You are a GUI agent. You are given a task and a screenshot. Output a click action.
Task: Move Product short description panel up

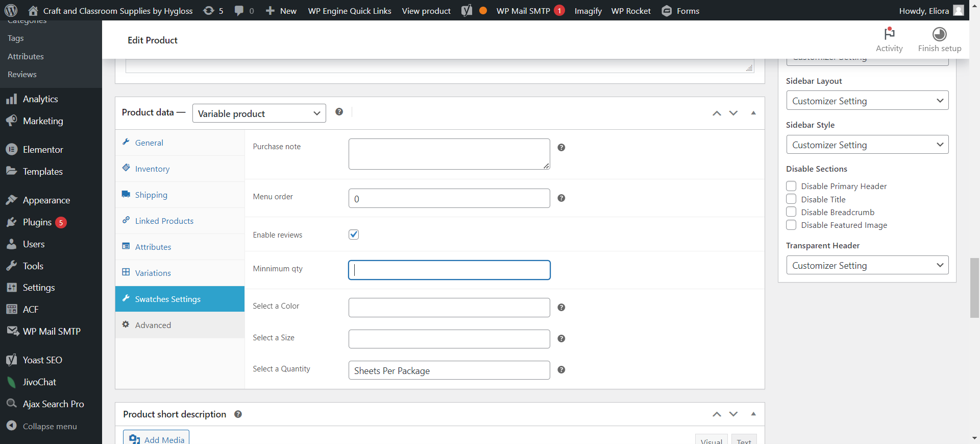(717, 414)
